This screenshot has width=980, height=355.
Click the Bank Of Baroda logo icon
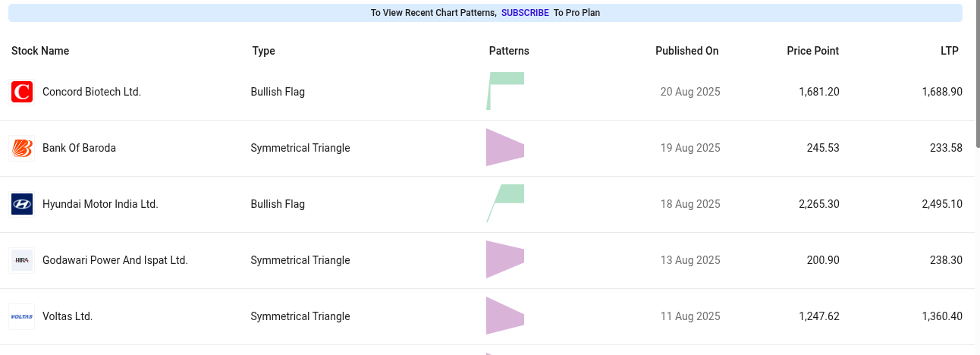click(22, 148)
